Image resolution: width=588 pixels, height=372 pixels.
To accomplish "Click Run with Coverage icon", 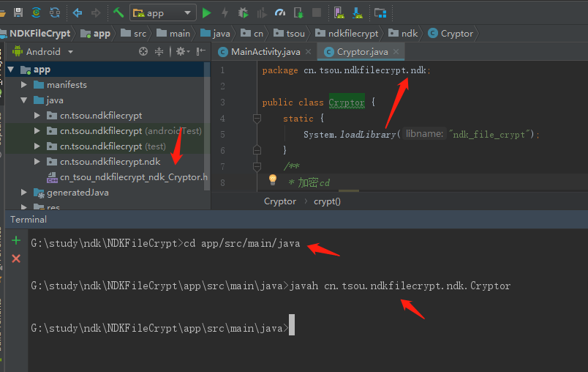I will [261, 13].
